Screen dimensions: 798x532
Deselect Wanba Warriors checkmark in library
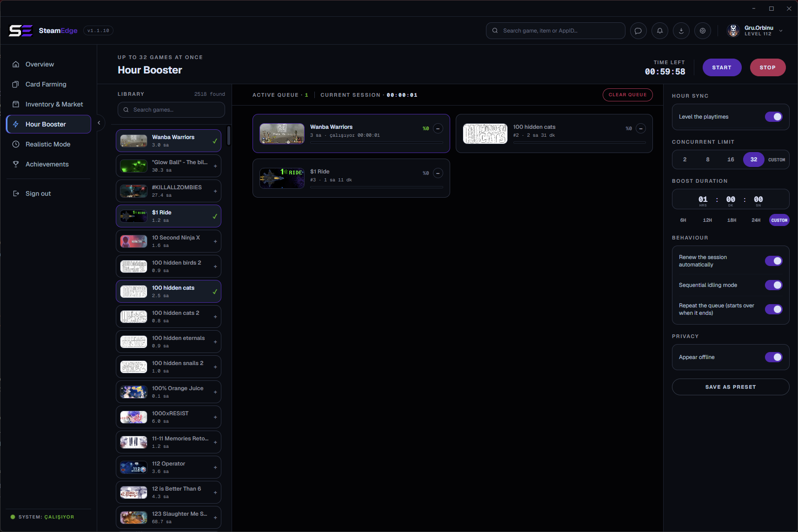pyautogui.click(x=215, y=141)
